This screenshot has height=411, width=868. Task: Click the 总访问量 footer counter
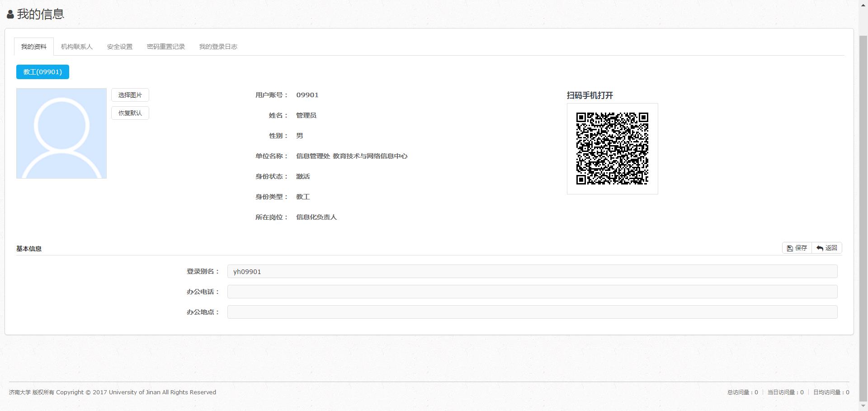point(743,392)
